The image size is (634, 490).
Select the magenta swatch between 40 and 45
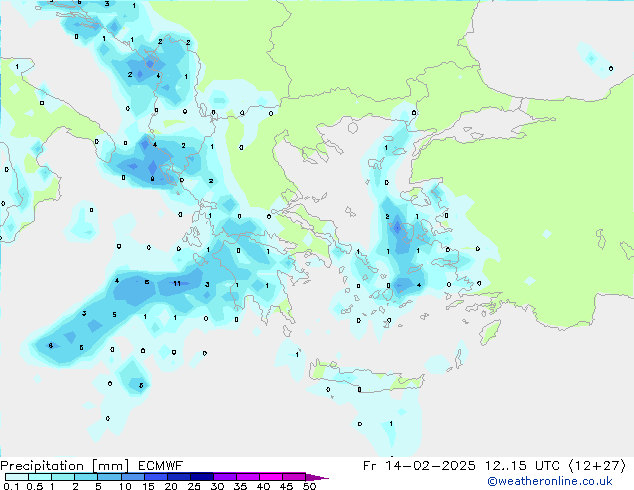tap(271, 477)
